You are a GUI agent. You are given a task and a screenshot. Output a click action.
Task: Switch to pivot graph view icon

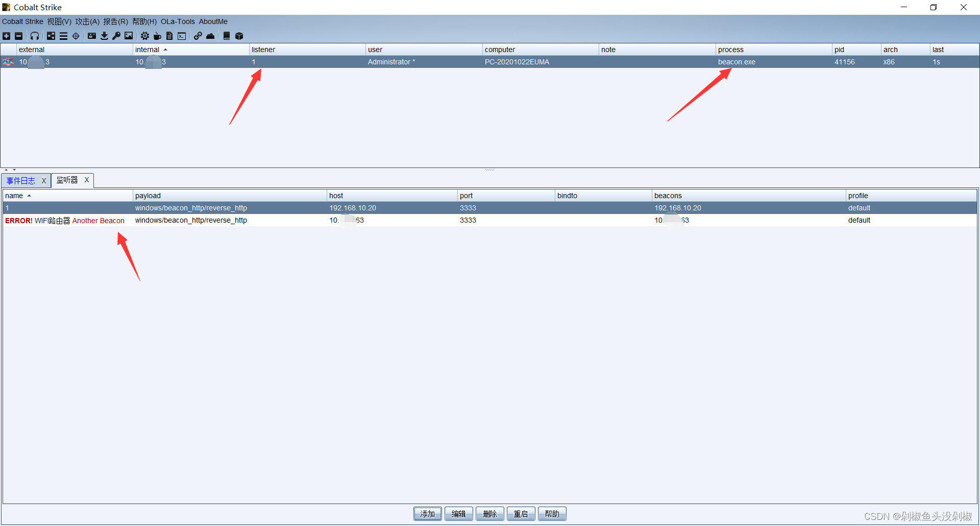click(51, 36)
